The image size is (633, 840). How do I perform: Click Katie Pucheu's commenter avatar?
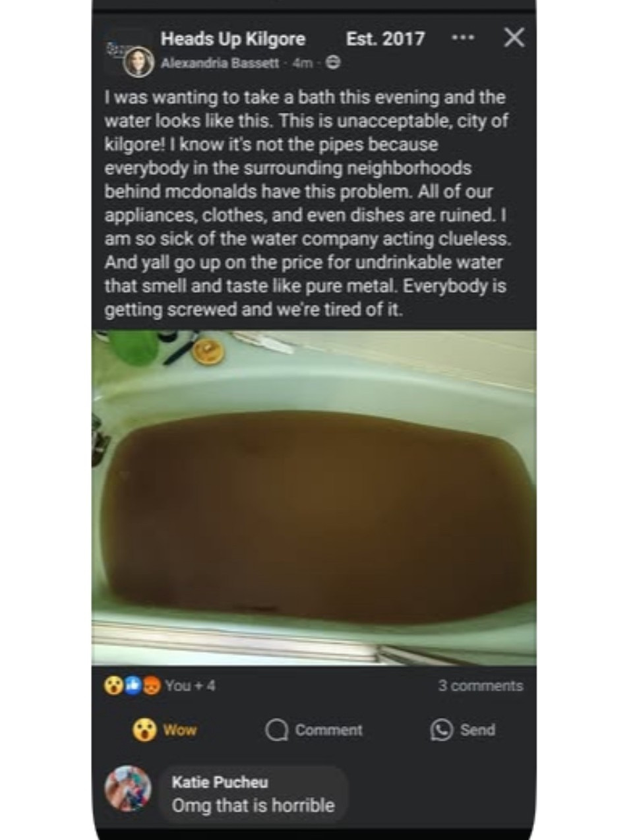click(x=128, y=788)
